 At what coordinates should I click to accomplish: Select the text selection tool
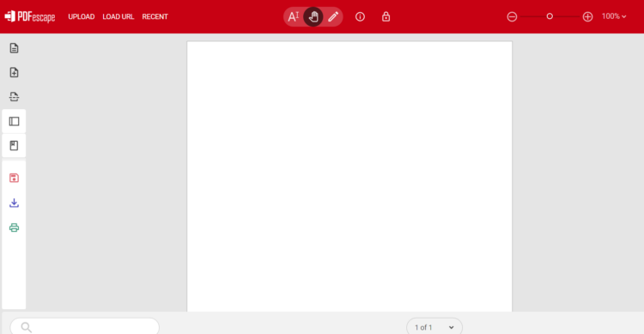pos(294,17)
